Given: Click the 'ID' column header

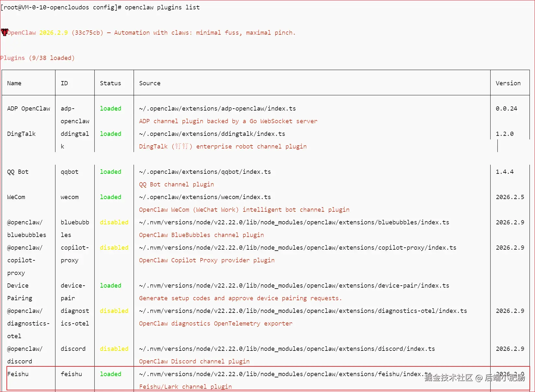Looking at the screenshot, I should 64,83.
